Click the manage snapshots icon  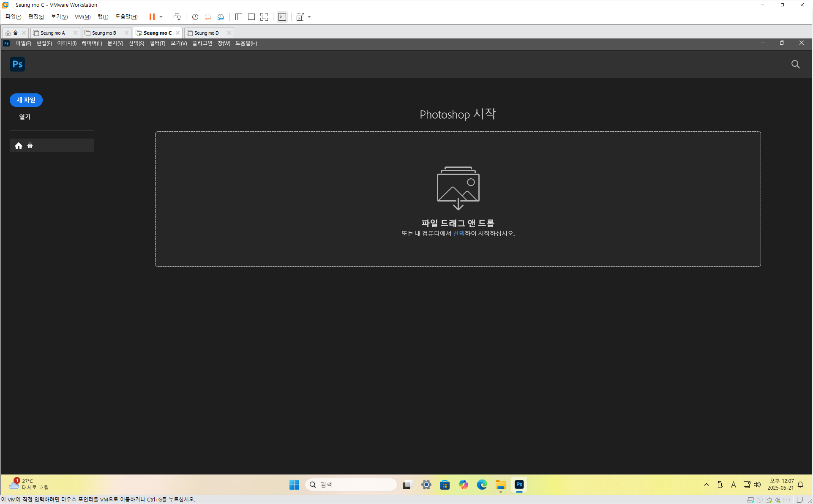[221, 17]
